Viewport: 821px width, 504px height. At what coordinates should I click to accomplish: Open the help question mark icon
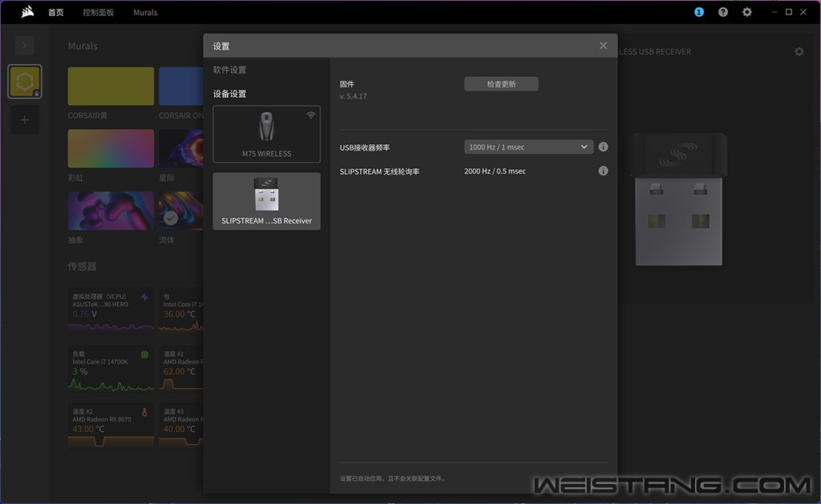723,12
